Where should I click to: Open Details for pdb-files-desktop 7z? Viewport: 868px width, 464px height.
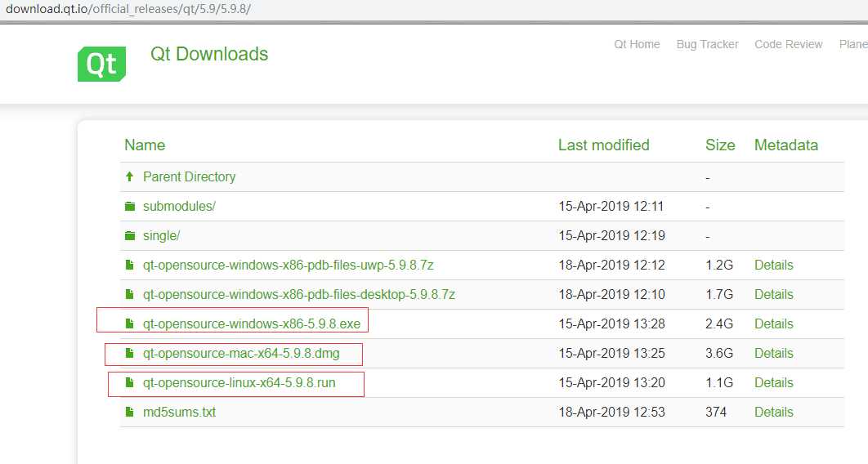tap(774, 294)
